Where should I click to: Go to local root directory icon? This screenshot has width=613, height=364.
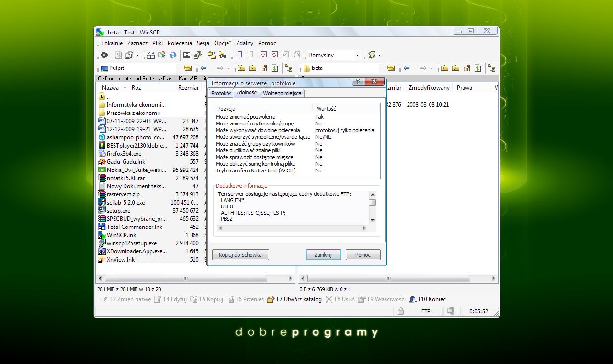(252, 68)
